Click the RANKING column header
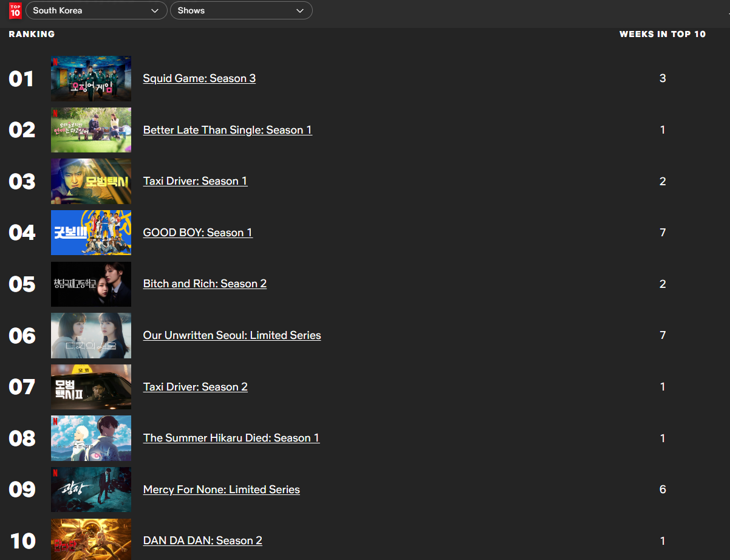 (x=32, y=34)
